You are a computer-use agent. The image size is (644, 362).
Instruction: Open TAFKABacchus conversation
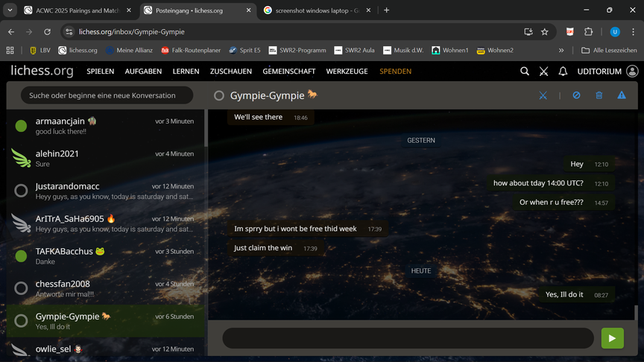click(x=105, y=255)
